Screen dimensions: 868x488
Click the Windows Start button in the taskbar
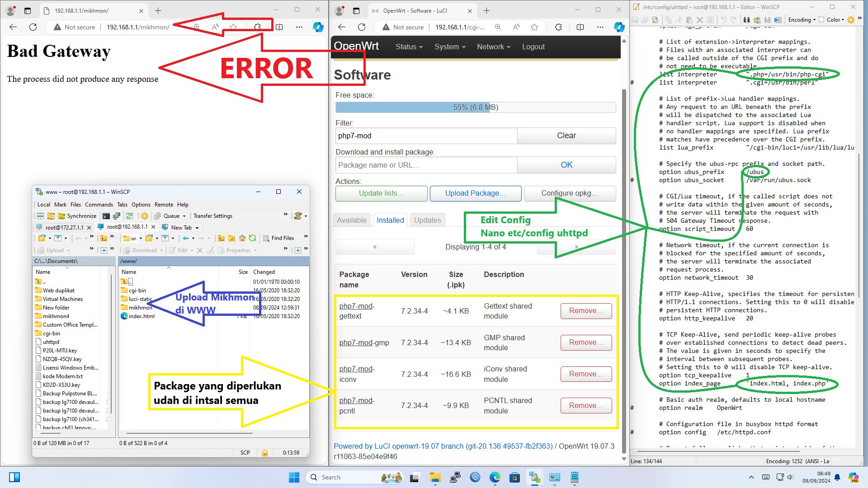pyautogui.click(x=294, y=477)
